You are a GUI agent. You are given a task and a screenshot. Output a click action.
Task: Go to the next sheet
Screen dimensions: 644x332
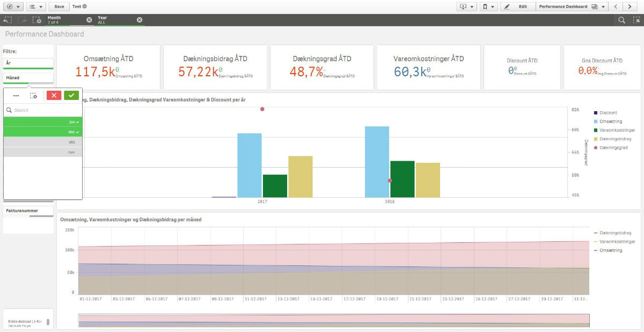pos(630,6)
